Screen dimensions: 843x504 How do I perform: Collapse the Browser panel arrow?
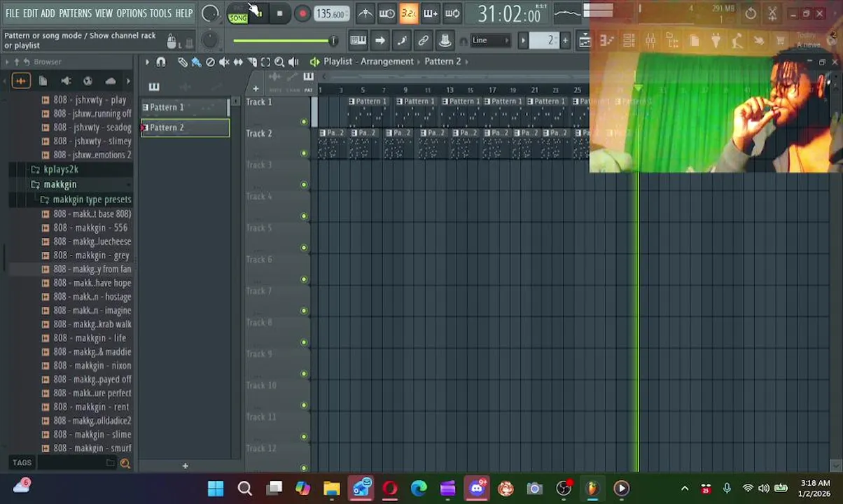coord(7,62)
